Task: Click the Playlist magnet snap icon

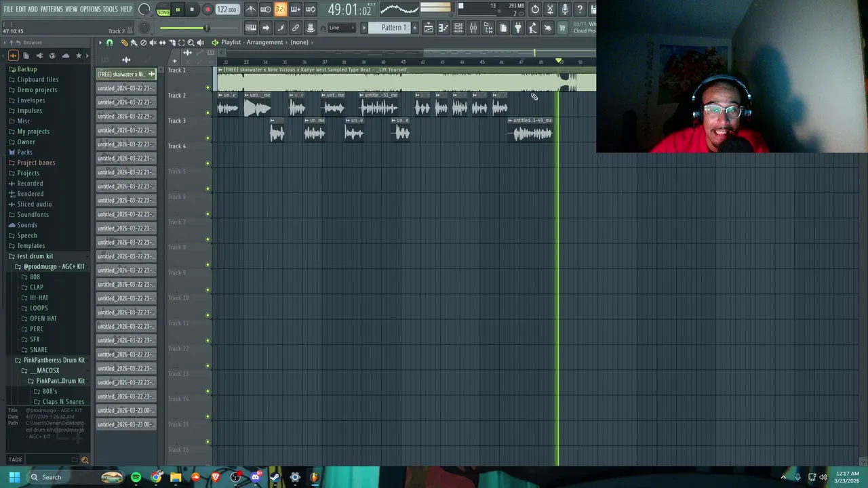Action: tap(109, 43)
